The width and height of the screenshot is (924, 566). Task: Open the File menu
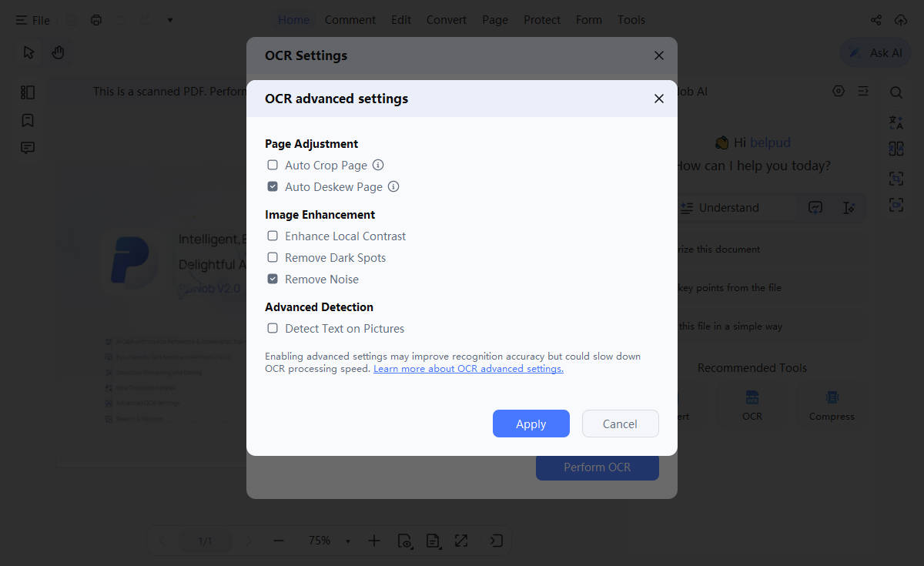pyautogui.click(x=32, y=20)
